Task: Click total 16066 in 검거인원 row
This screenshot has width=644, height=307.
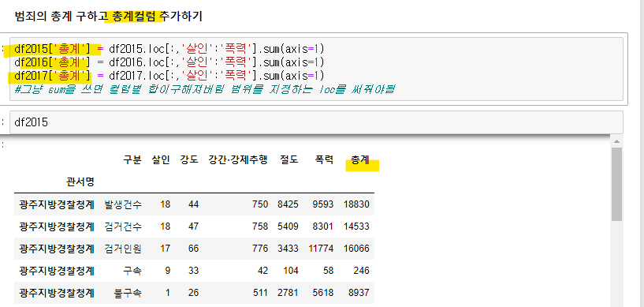Action: click(356, 249)
